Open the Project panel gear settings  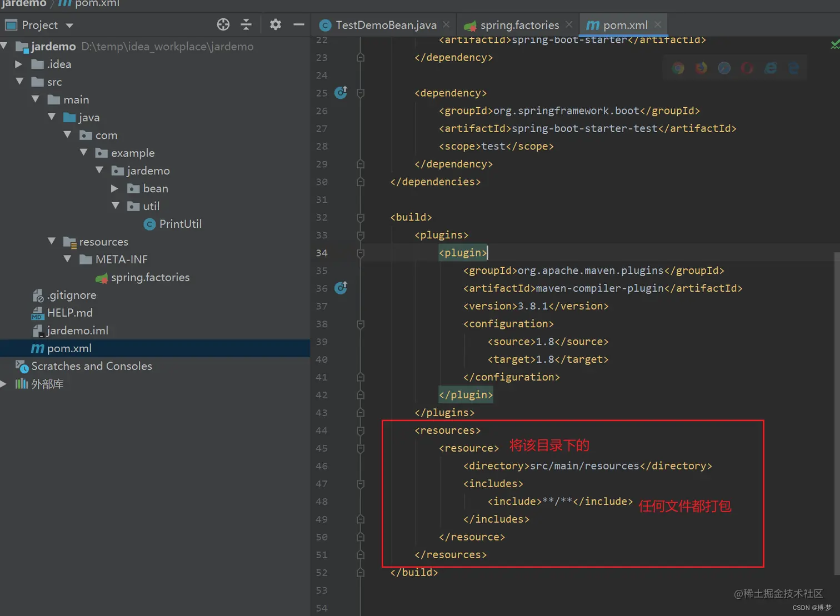[275, 24]
